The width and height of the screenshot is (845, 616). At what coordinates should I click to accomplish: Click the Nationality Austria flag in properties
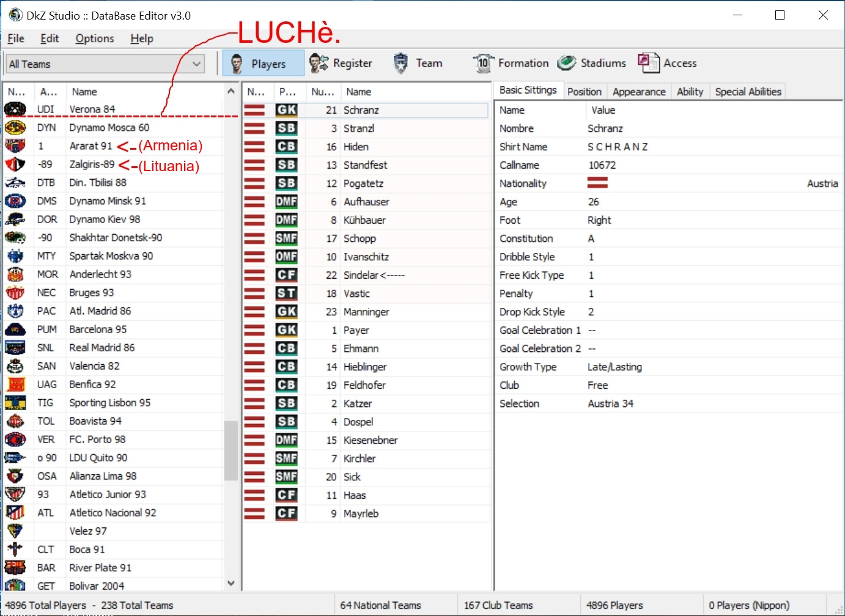597,183
